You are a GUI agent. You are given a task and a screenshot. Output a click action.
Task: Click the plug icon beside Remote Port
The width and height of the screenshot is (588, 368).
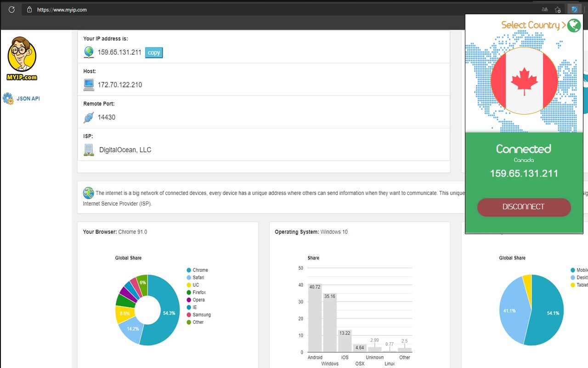(89, 117)
